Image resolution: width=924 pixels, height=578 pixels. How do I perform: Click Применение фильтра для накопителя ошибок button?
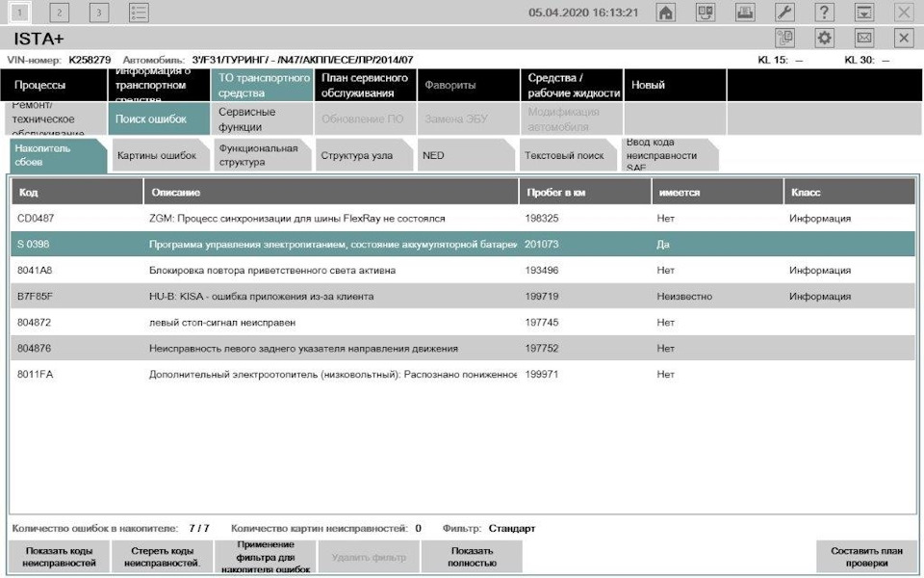pyautogui.click(x=266, y=557)
